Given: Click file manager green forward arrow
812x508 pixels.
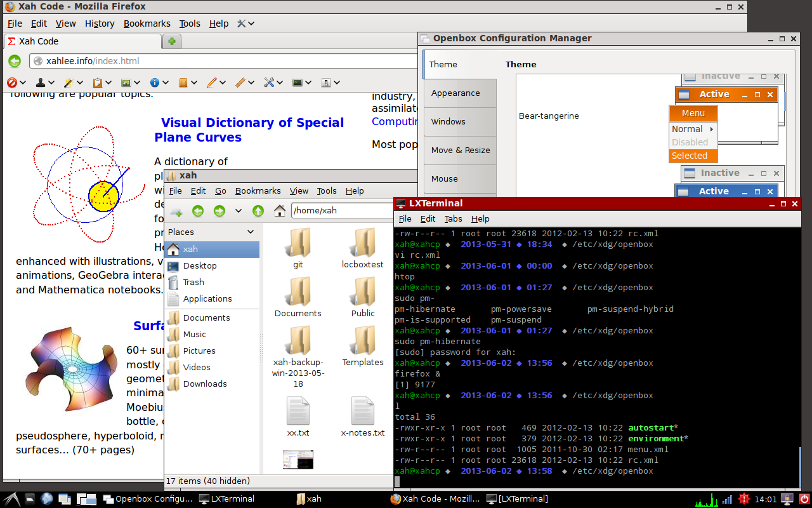Looking at the screenshot, I should click(219, 211).
